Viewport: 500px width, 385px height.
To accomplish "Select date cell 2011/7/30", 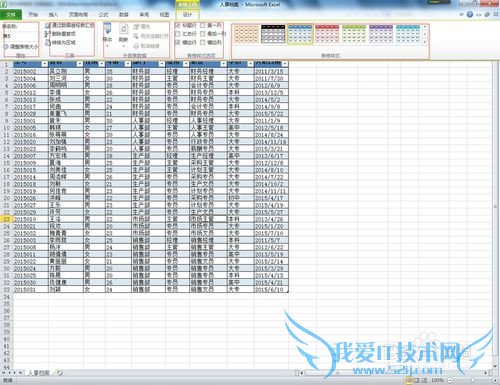I will point(271,78).
